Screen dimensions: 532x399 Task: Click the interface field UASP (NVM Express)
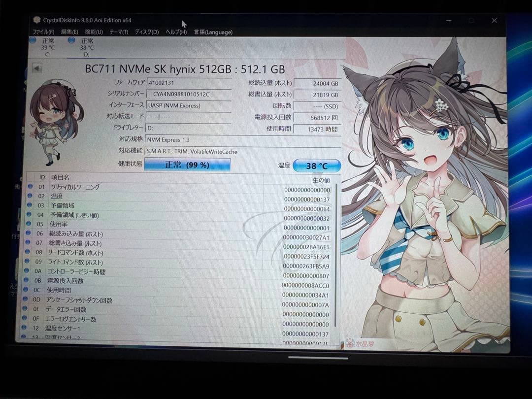(x=189, y=105)
